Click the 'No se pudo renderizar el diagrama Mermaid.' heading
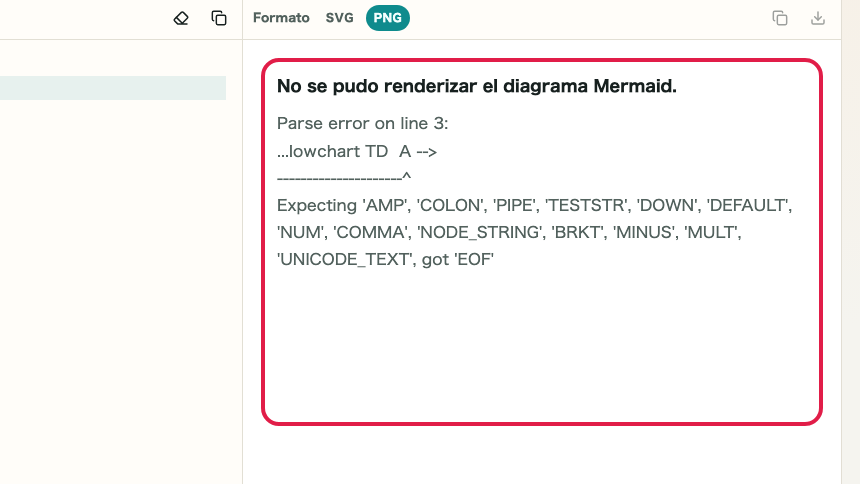 coord(477,86)
